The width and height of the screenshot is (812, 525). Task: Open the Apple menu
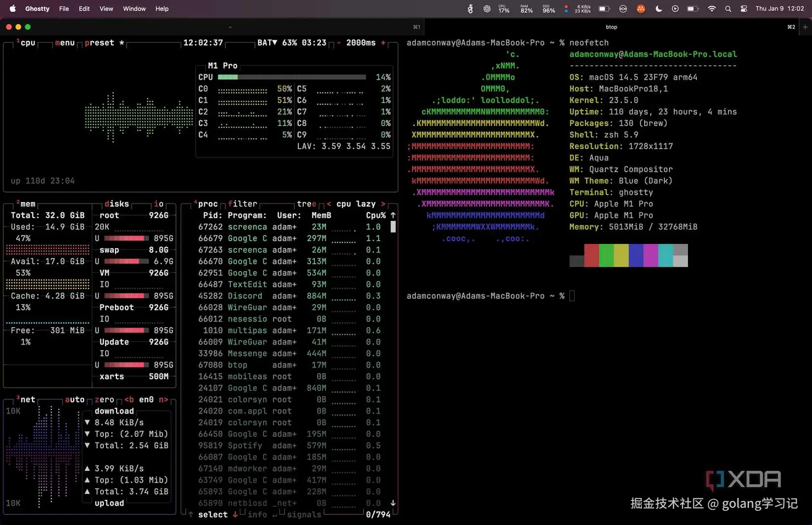point(13,8)
